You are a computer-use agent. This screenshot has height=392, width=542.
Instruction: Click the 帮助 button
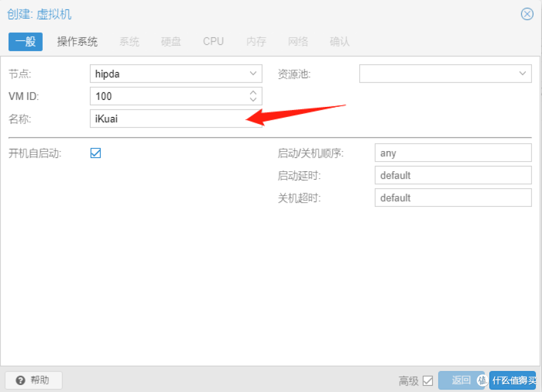[33, 380]
